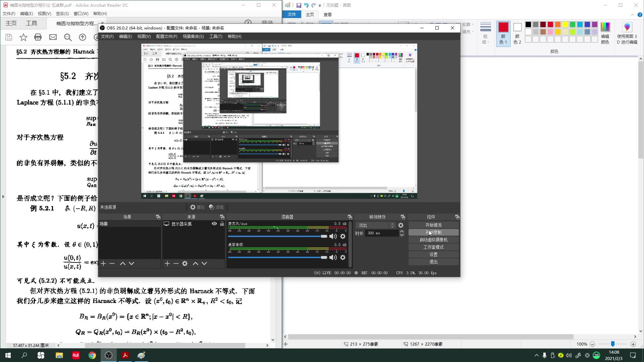Open Paint 粗细 line thickness dropdown
The width and height of the screenshot is (644, 362).
[485, 33]
